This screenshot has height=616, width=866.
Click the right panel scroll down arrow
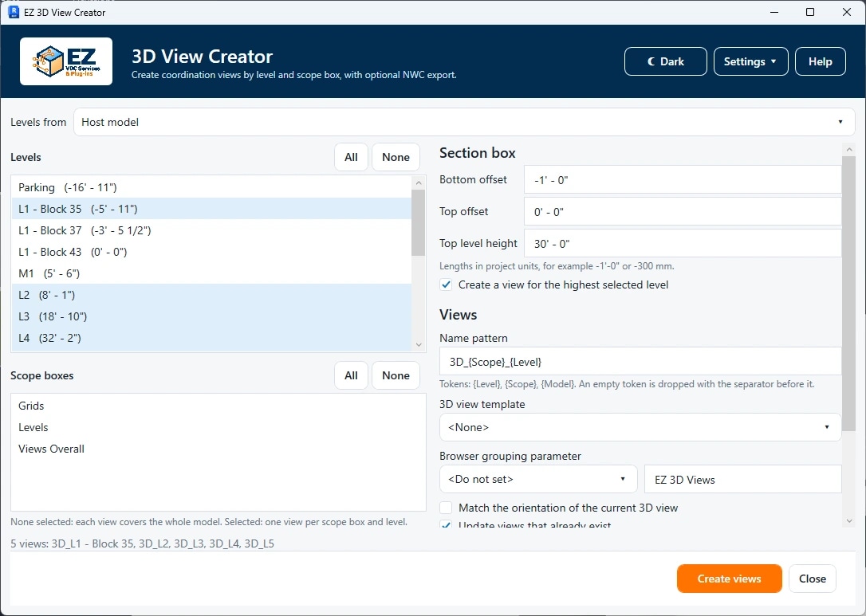pyautogui.click(x=849, y=520)
